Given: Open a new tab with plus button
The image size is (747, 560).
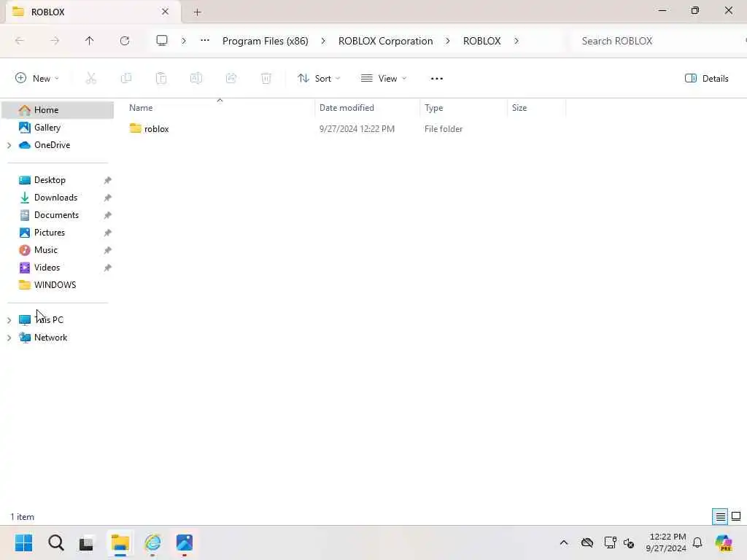Looking at the screenshot, I should click(x=197, y=12).
